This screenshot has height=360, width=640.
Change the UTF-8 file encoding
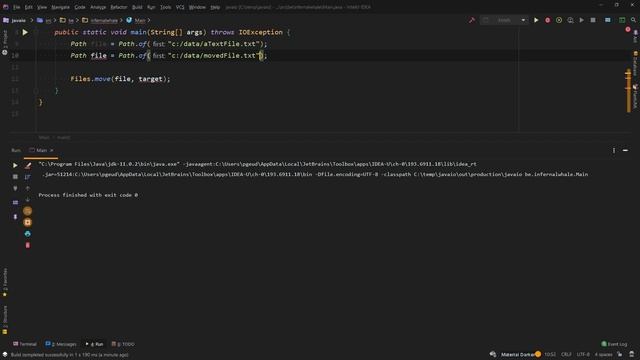(583, 354)
